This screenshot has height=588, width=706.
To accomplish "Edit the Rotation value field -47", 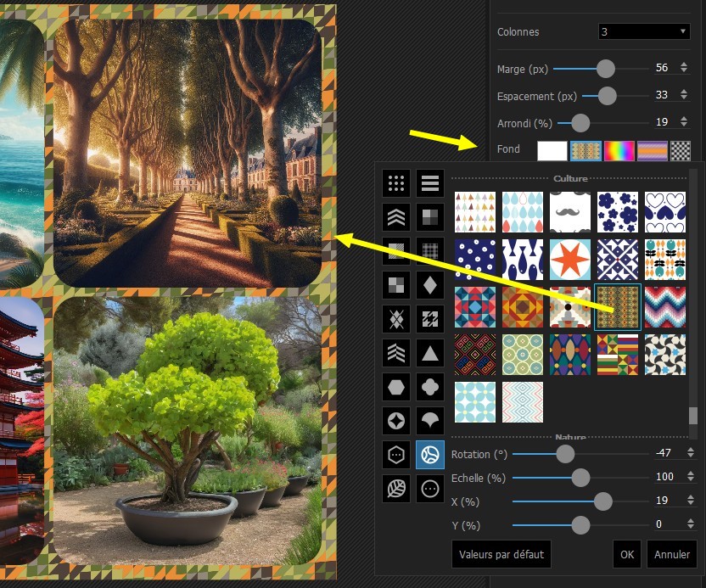I will point(668,452).
